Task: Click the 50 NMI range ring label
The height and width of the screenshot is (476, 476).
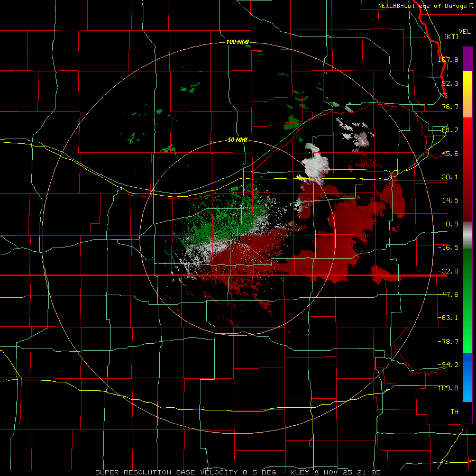Action: 237,140
